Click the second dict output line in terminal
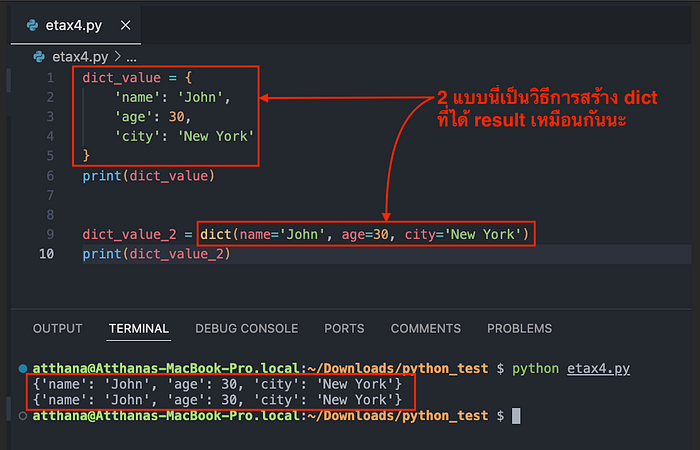The width and height of the screenshot is (700, 450). (217, 400)
